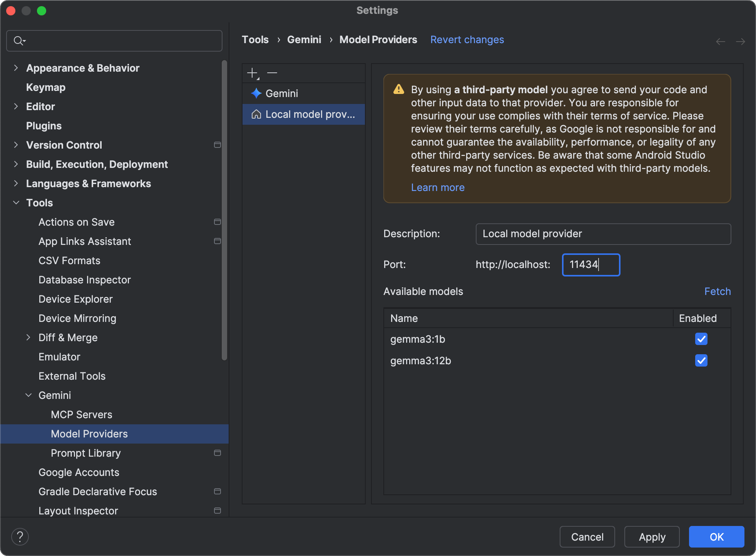Click the minus icon to remove provider
Viewport: 756px width, 556px height.
[x=272, y=73]
